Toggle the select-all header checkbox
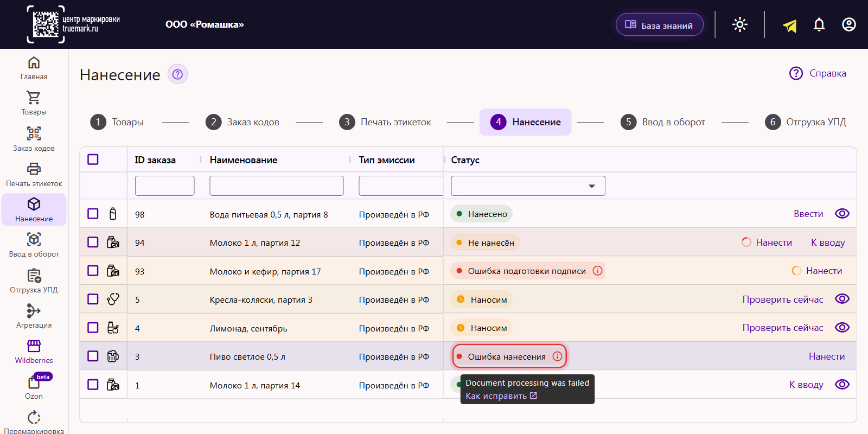 coord(93,159)
